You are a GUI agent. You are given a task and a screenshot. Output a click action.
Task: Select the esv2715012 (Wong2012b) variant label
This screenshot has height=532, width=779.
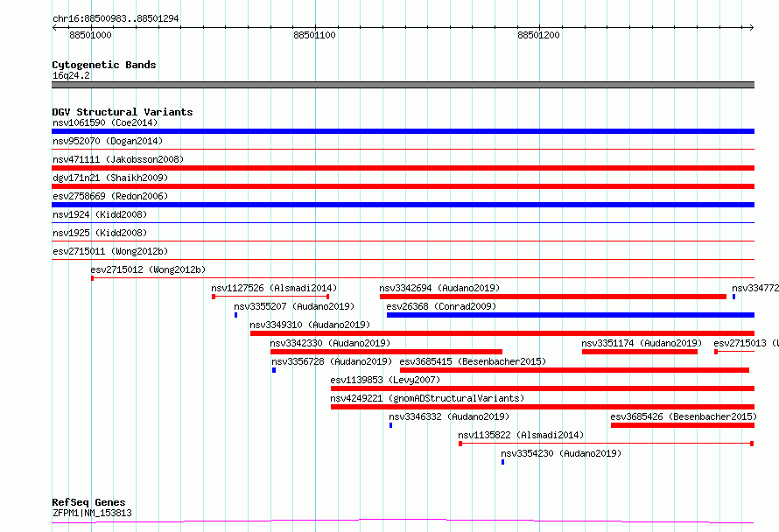(x=148, y=269)
